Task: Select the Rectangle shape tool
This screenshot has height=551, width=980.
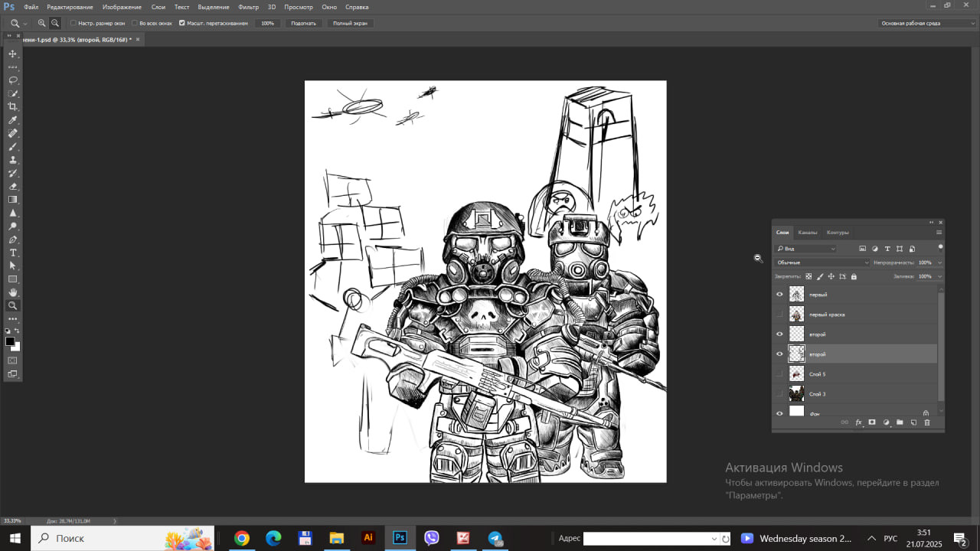Action: click(x=12, y=279)
